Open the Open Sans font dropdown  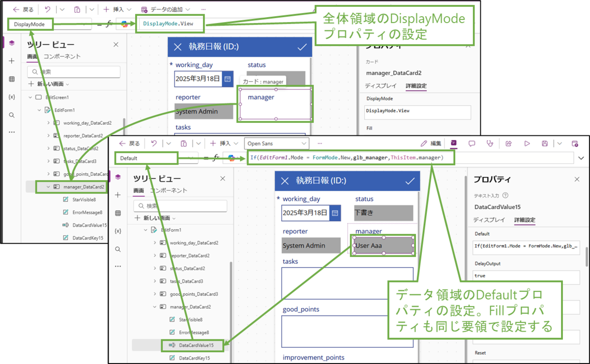[x=277, y=143]
